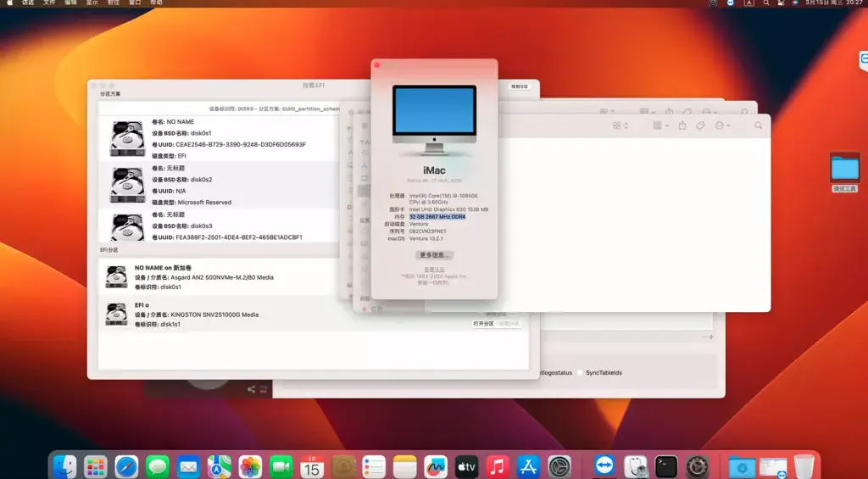Viewport: 868px width, 479px height.
Task: Select the disk0s3 partition row
Action: click(x=220, y=226)
